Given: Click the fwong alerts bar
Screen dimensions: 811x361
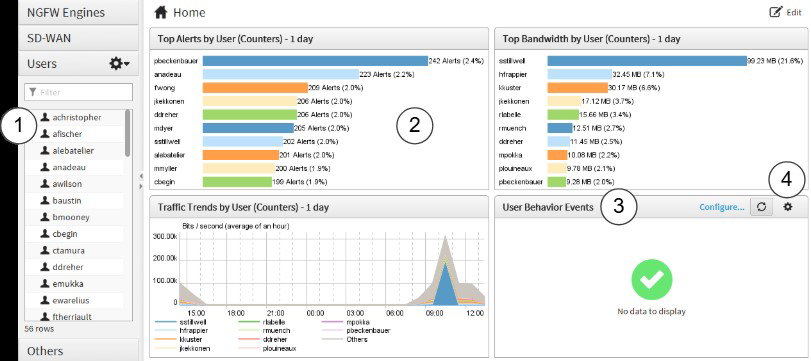Looking at the screenshot, I should 255,87.
